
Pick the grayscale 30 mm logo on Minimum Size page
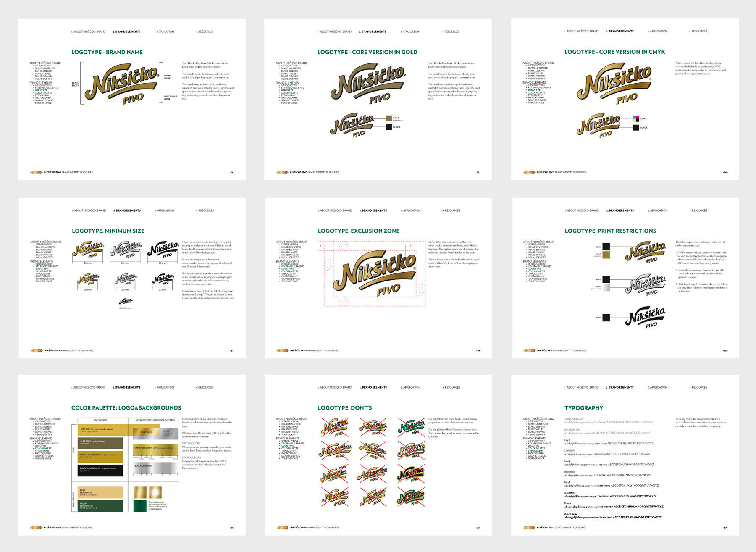[x=125, y=250]
